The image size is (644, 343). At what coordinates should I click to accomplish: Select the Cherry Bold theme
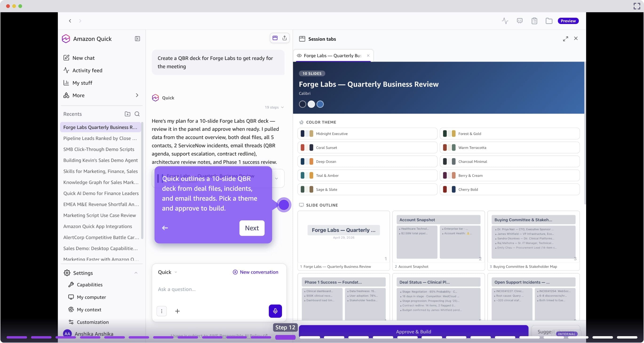click(x=509, y=189)
